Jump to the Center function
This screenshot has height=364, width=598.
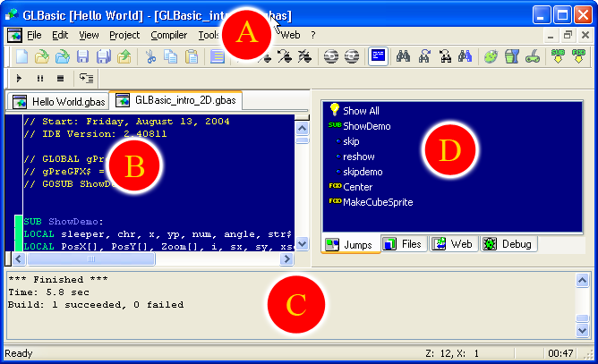point(357,187)
